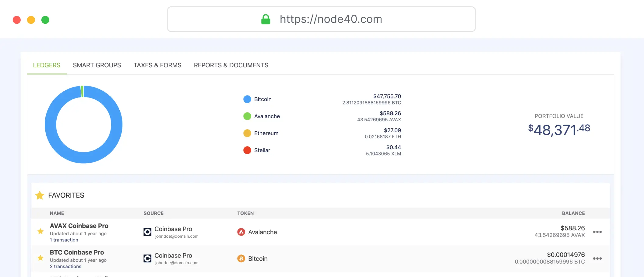Click the green padlock icon in address bar
Screen dimensions: 644x277
pos(266,19)
